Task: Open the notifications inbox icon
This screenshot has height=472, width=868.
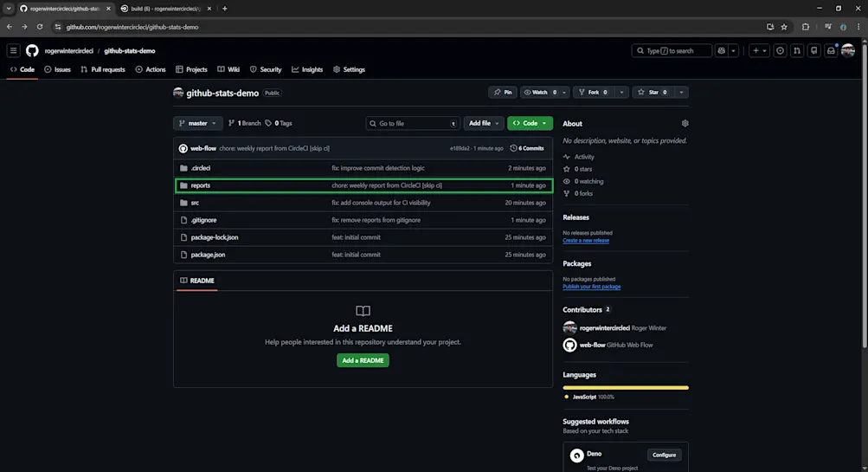Action: click(x=831, y=50)
